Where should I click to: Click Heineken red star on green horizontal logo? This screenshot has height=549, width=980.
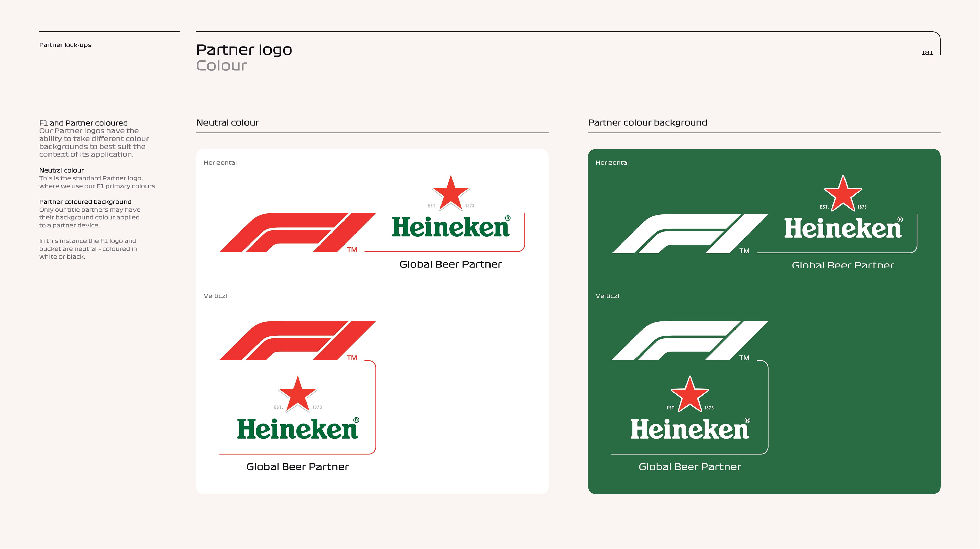tap(843, 194)
